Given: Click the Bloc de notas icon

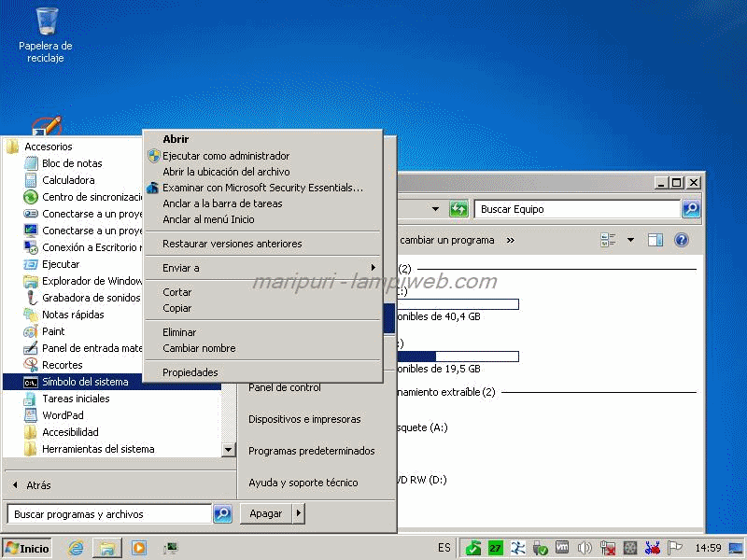Looking at the screenshot, I should (31, 163).
